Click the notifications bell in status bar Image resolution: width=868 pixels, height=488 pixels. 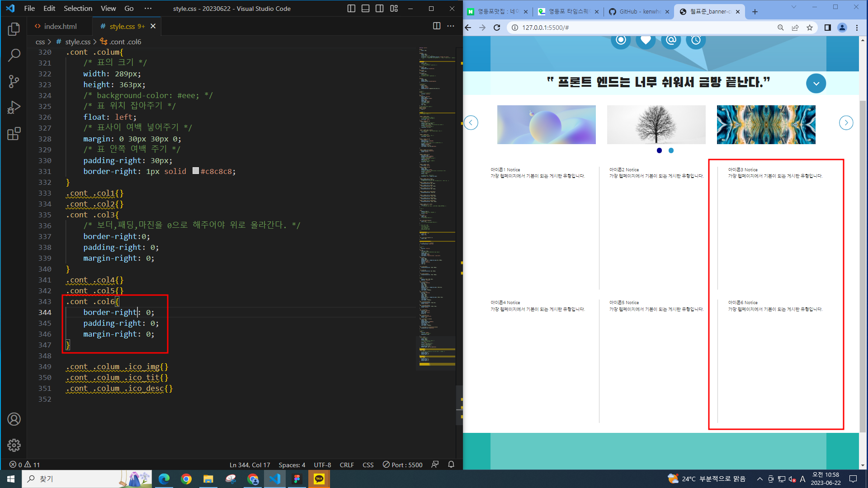click(x=451, y=465)
